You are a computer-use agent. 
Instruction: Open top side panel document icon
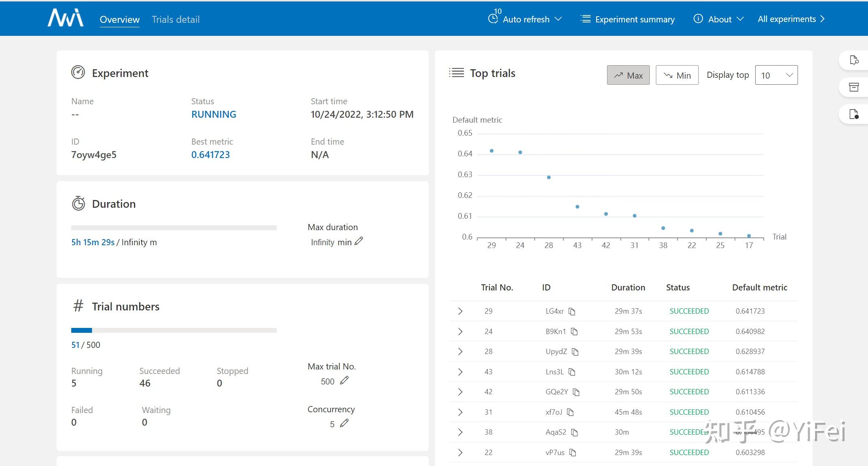(x=854, y=60)
